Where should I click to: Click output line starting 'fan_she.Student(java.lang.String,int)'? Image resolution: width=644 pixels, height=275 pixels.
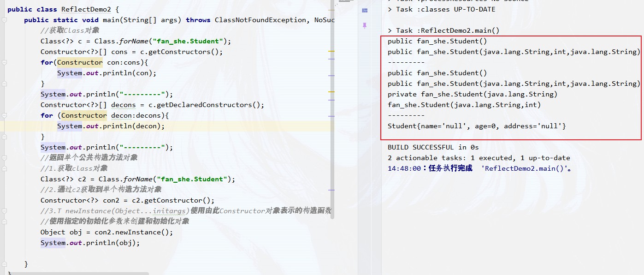click(464, 105)
